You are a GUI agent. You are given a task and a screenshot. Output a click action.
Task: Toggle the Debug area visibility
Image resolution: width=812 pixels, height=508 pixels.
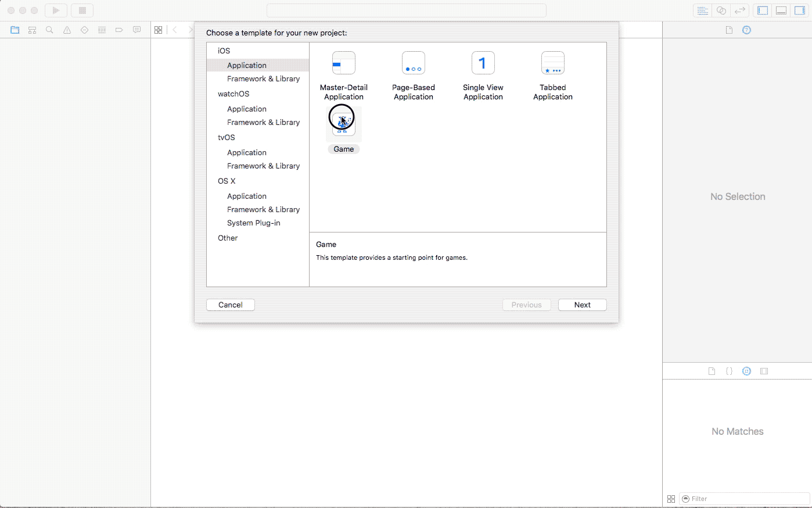click(782, 10)
